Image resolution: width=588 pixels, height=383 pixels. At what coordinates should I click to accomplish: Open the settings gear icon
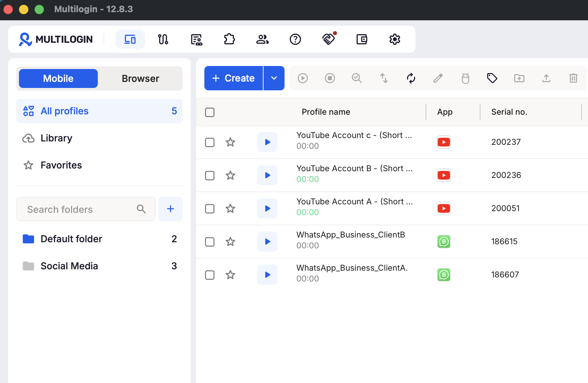pos(395,39)
